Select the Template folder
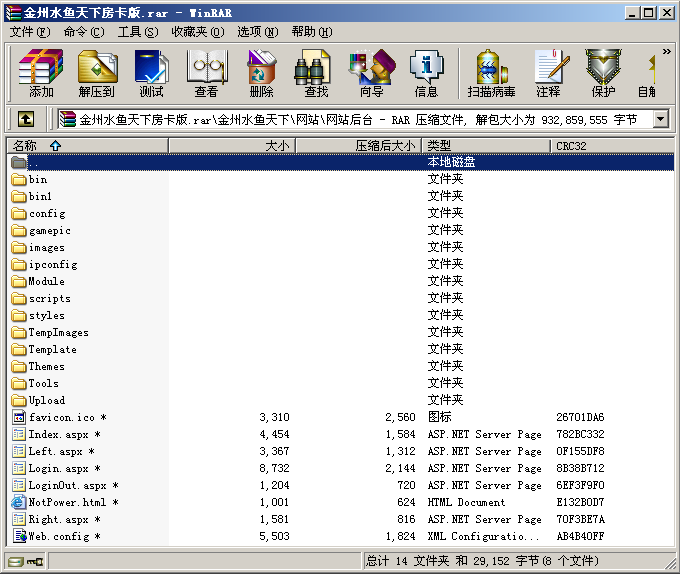 click(52, 350)
